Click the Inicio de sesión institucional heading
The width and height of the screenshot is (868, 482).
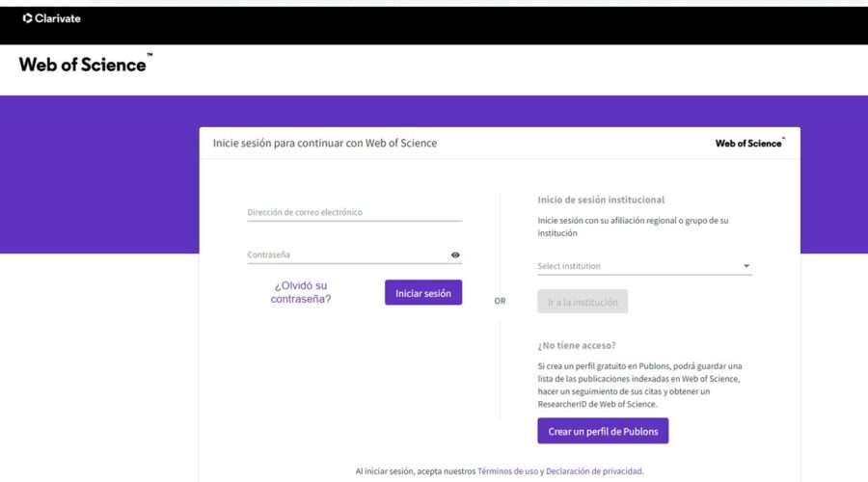tap(601, 200)
